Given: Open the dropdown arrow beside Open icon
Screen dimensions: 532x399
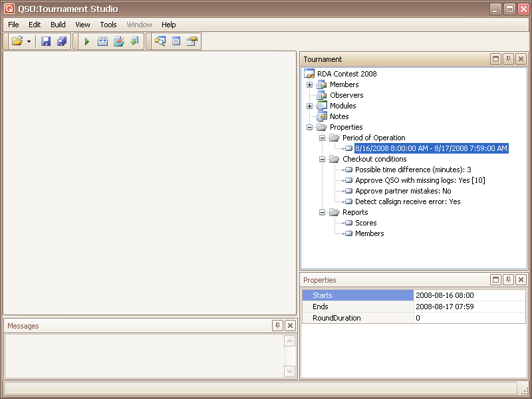Looking at the screenshot, I should pos(29,42).
